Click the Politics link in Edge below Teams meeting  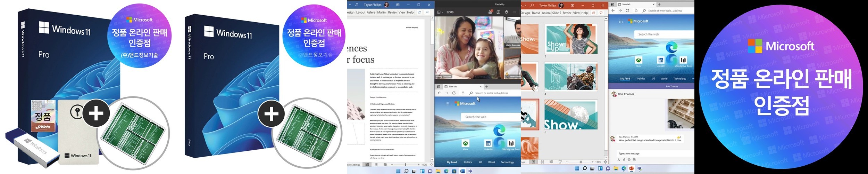coord(468,162)
